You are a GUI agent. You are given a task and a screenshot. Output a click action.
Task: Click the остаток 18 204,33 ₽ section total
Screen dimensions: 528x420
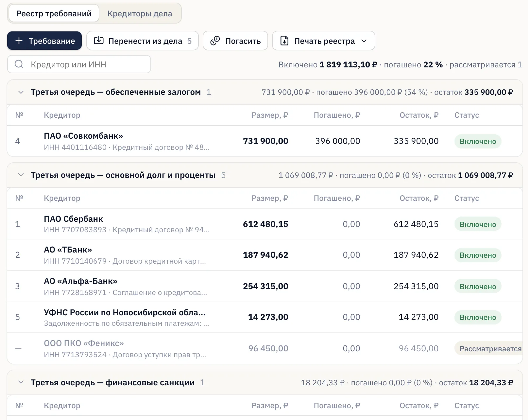pos(476,383)
